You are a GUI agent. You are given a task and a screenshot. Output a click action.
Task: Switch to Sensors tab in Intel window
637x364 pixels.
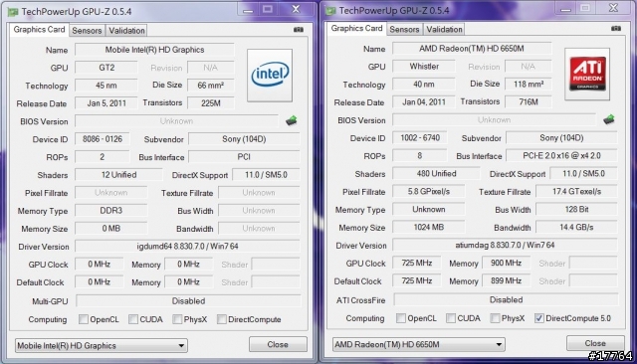pyautogui.click(x=87, y=31)
